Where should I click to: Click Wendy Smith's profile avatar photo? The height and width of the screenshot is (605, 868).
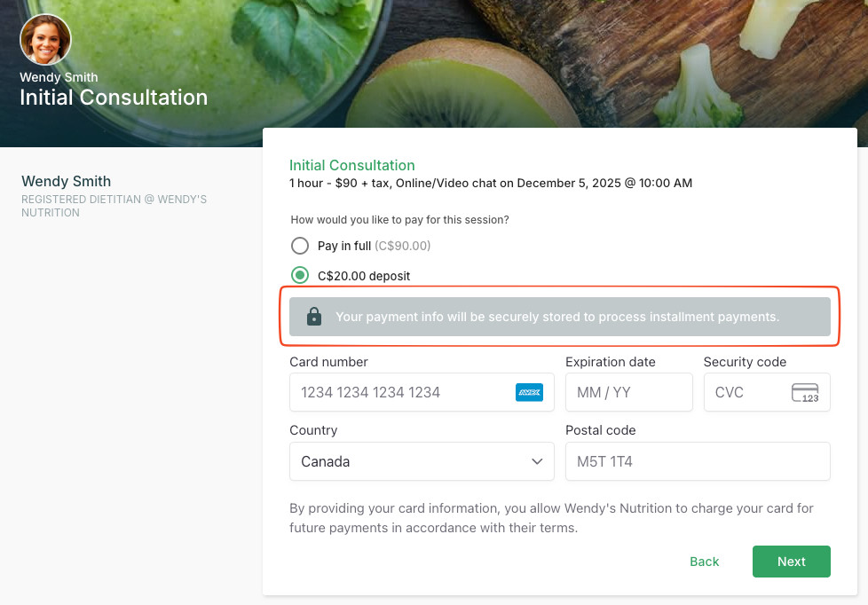(x=45, y=40)
